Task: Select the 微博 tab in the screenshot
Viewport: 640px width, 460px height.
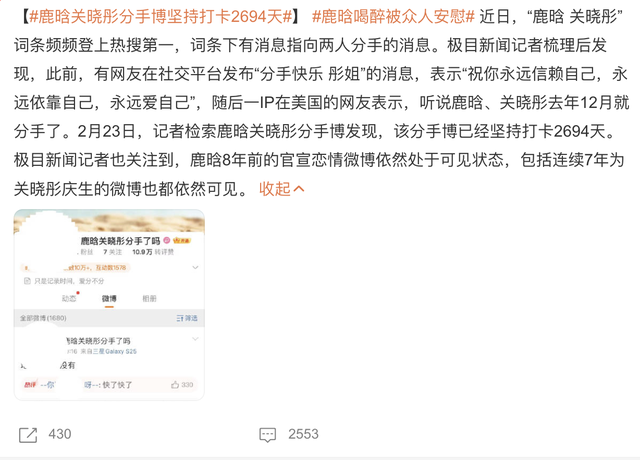Action: click(109, 298)
